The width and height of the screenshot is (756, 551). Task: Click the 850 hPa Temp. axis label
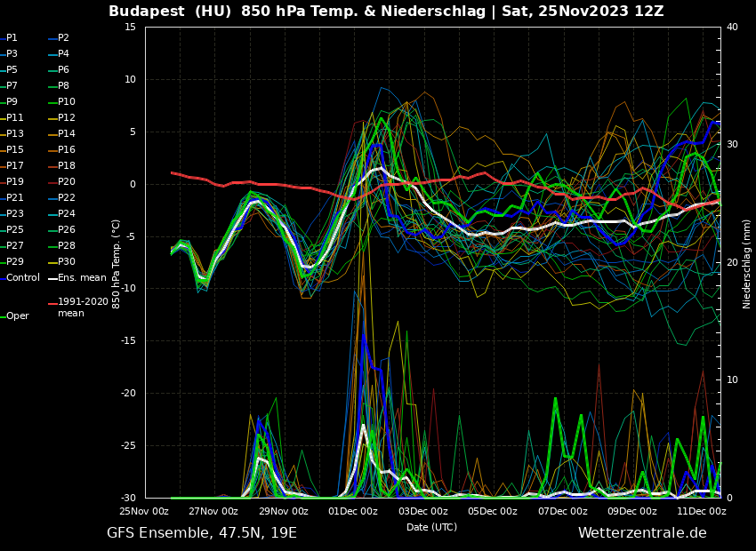[117, 263]
